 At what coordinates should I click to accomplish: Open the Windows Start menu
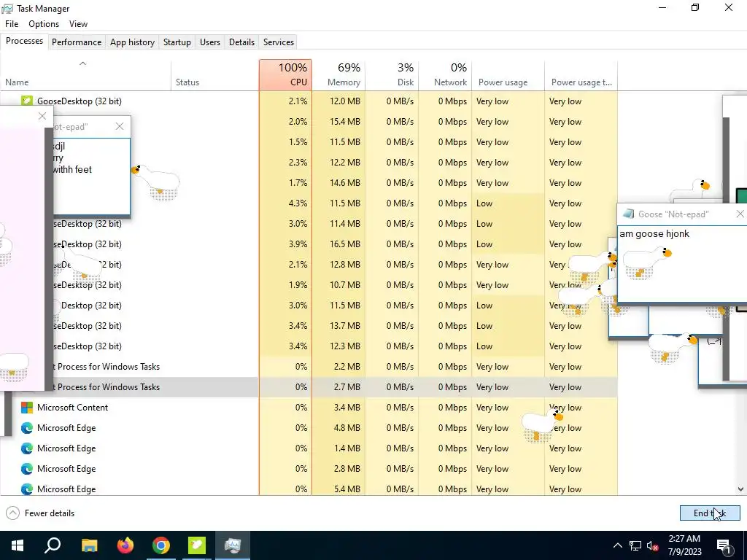pyautogui.click(x=18, y=545)
